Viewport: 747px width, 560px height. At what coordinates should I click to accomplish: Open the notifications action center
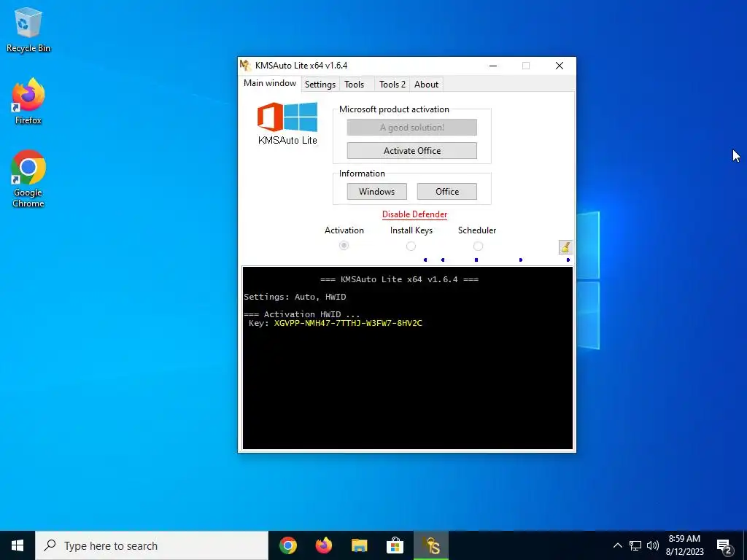click(724, 546)
